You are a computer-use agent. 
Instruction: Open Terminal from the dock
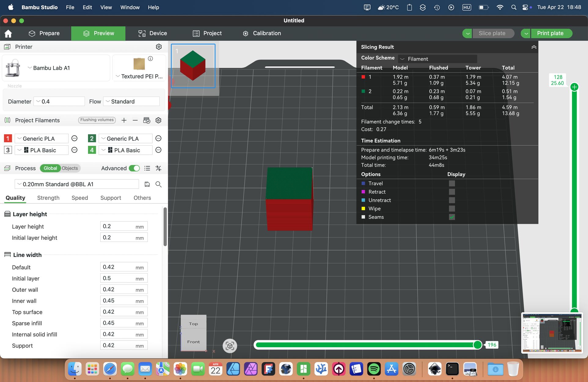pos(452,369)
